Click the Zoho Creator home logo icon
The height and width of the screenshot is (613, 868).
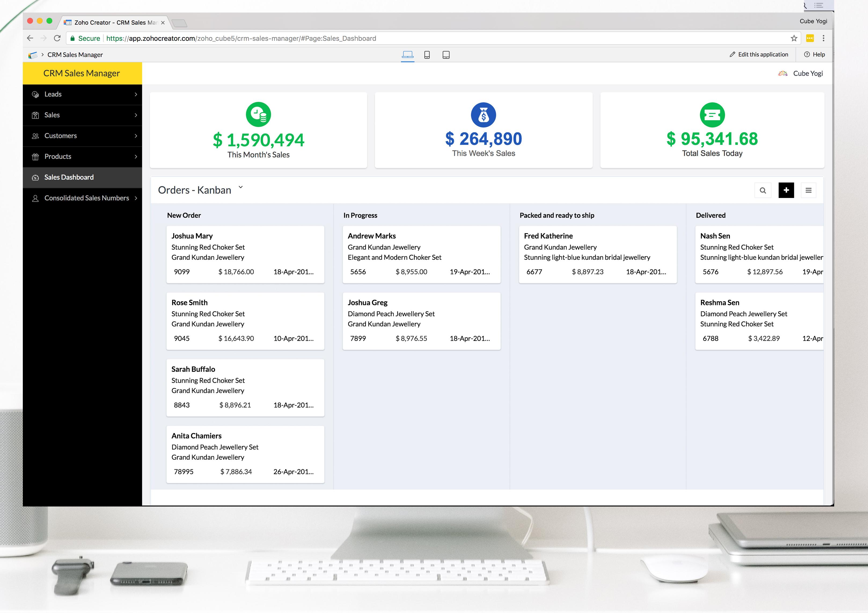tap(33, 55)
